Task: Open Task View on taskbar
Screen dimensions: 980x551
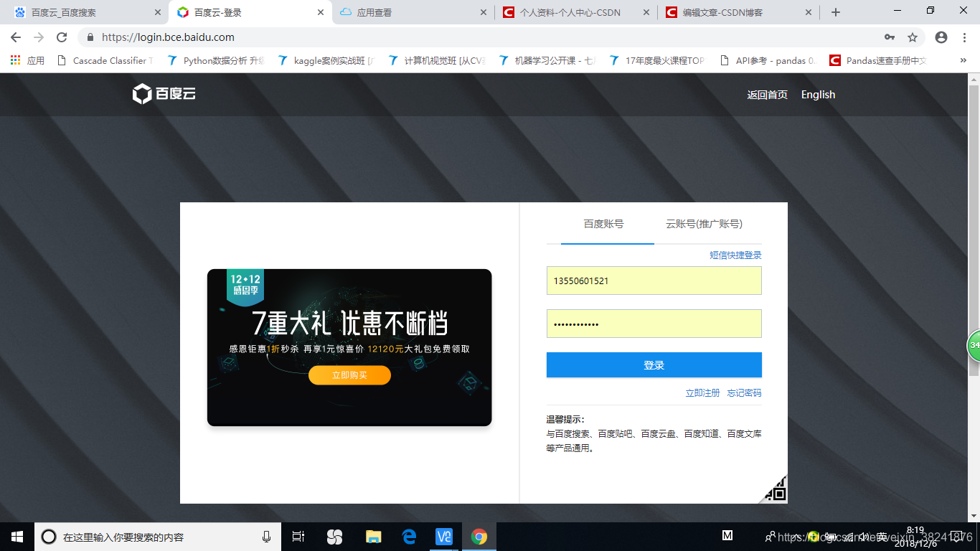Action: (x=298, y=537)
